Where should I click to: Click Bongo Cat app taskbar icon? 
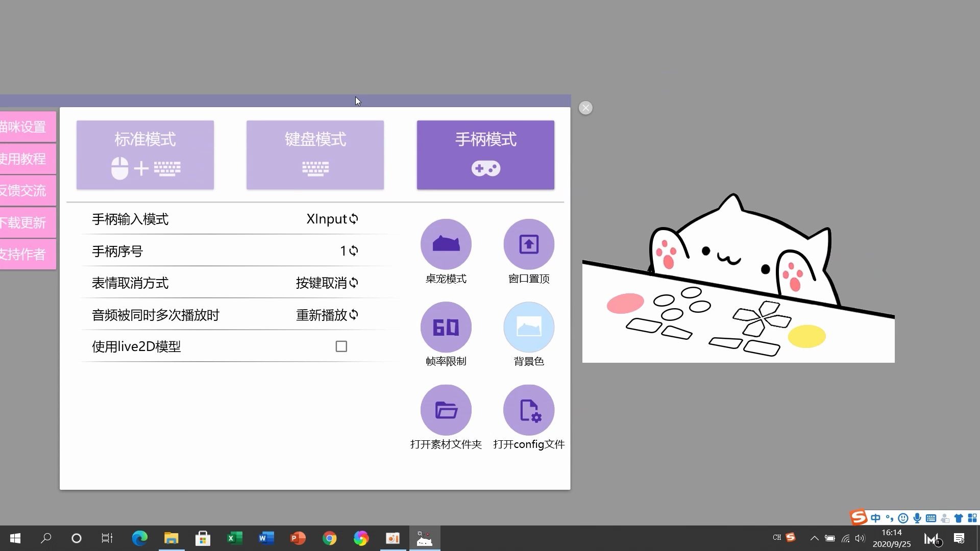point(424,538)
